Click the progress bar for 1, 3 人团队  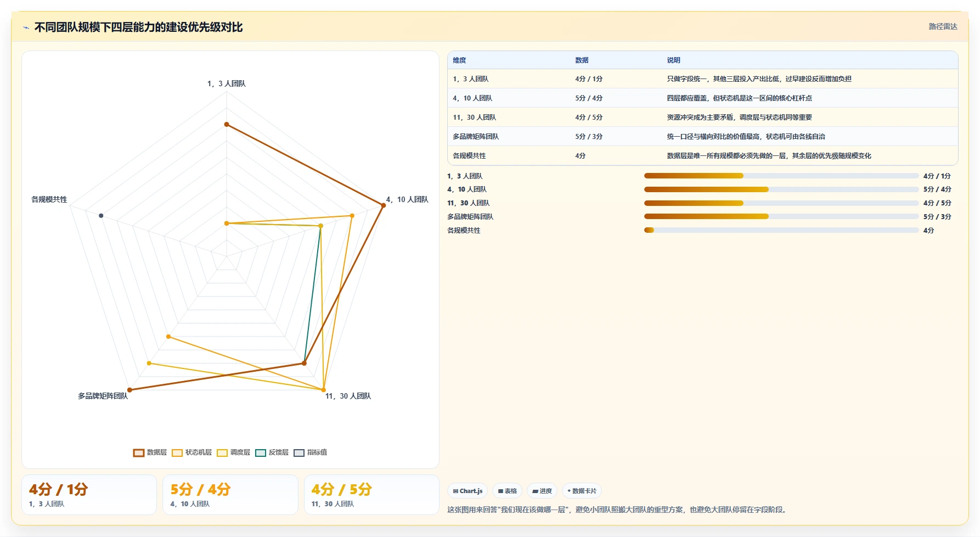click(781, 176)
